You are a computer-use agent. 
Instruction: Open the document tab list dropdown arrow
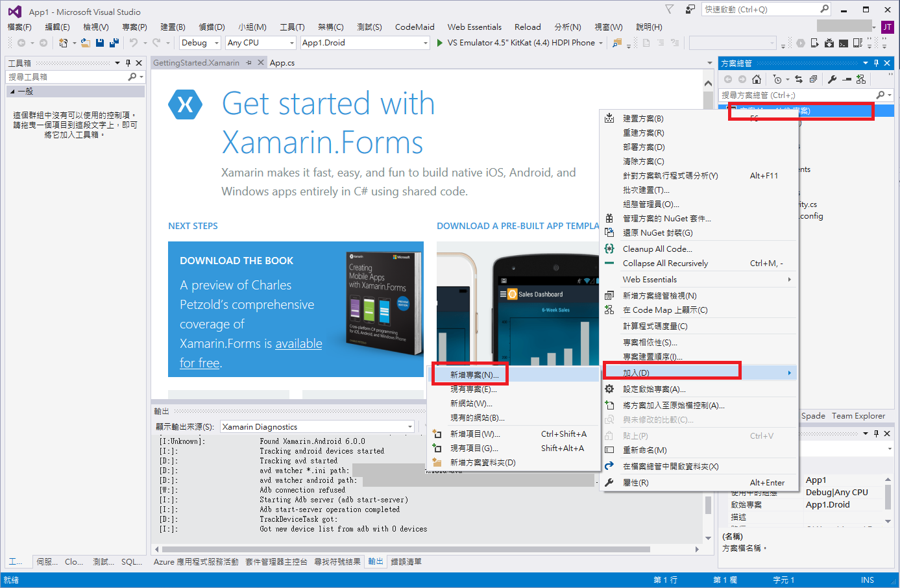709,63
